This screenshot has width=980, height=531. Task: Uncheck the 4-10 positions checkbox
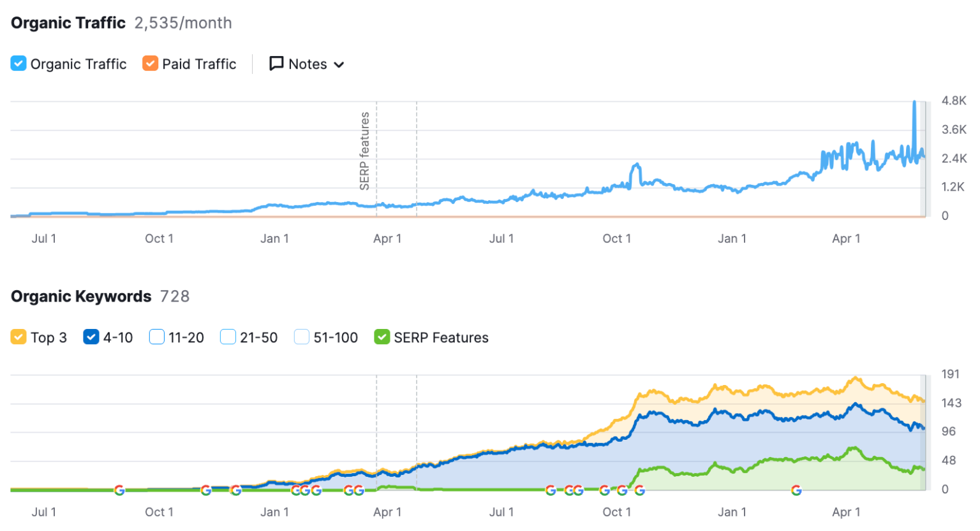91,337
